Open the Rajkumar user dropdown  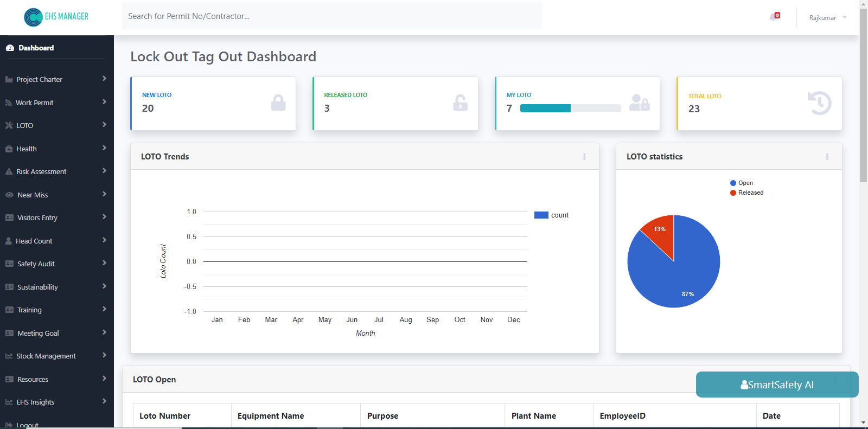point(827,18)
